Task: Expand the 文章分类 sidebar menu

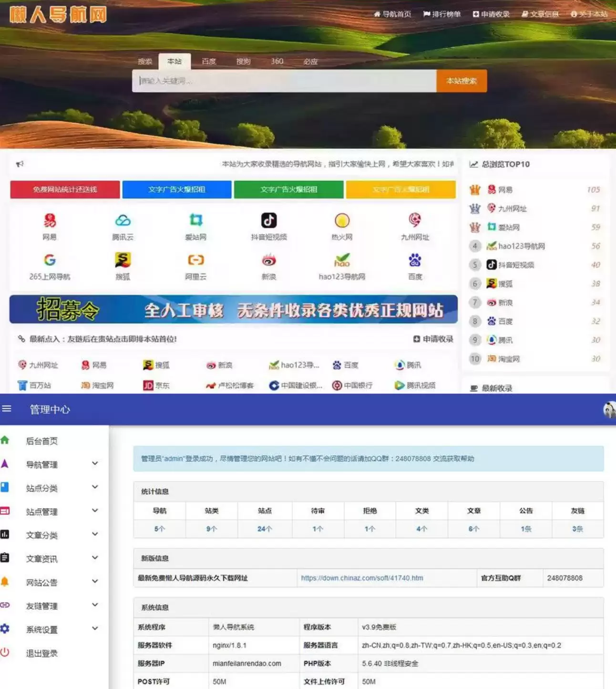Action: (95, 534)
